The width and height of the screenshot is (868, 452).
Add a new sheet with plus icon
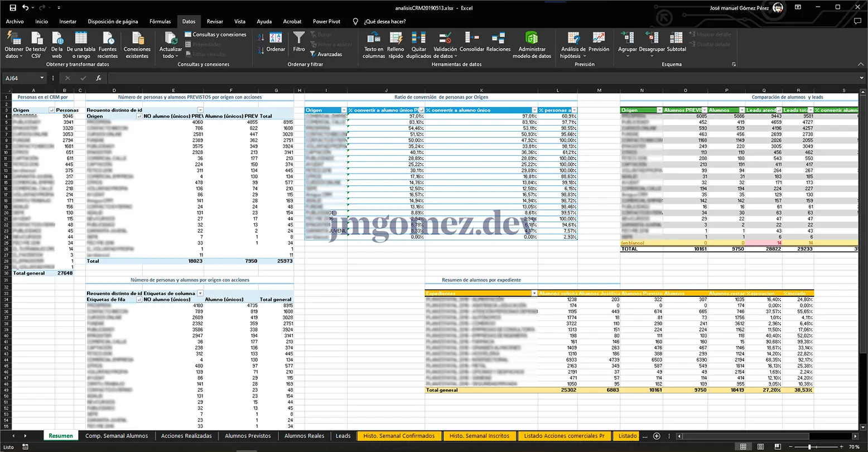657,436
